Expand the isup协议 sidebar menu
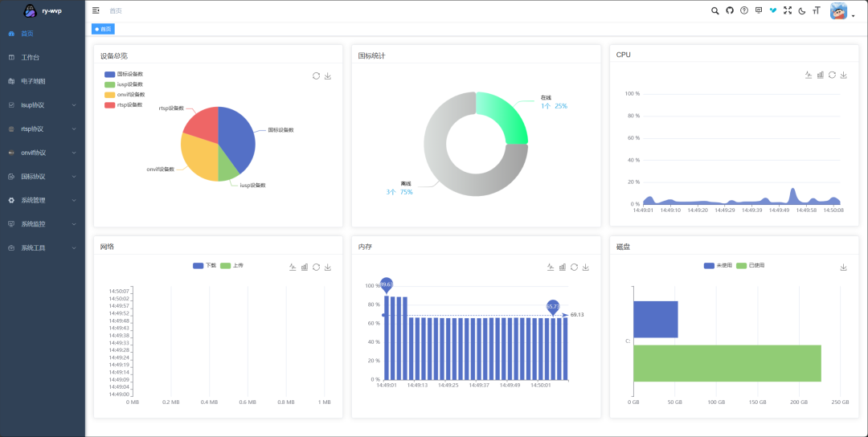Viewport: 868px width, 437px height. 43,104
